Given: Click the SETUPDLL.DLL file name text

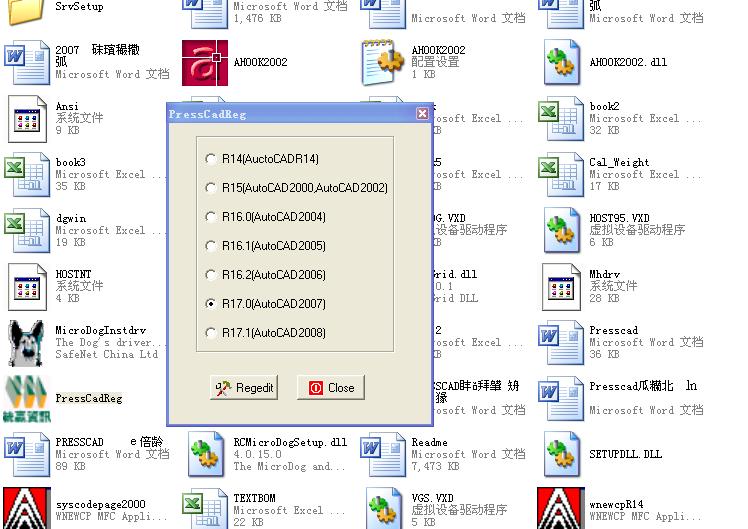Looking at the screenshot, I should click(625, 455).
